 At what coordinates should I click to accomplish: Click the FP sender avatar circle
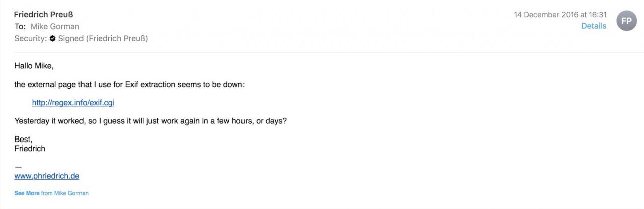626,21
